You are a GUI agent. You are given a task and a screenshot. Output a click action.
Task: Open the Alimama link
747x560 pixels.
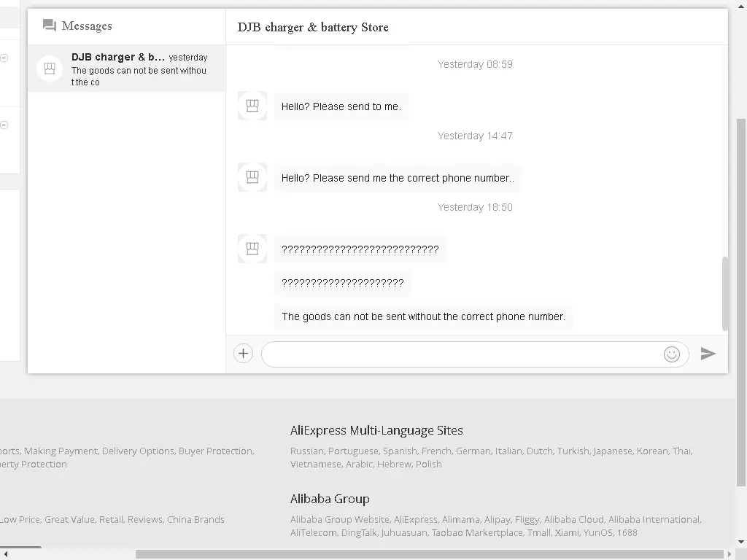point(461,519)
